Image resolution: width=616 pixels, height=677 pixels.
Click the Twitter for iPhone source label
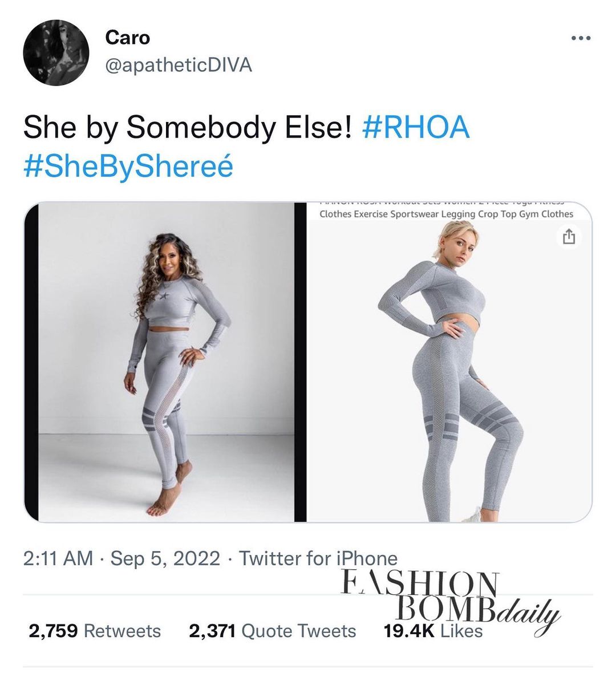pyautogui.click(x=318, y=558)
